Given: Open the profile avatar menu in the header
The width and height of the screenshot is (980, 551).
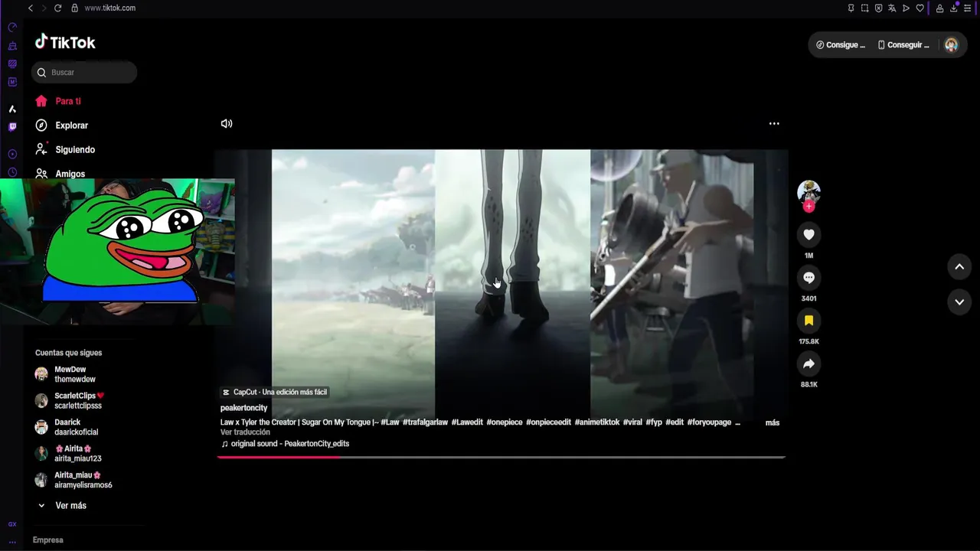Looking at the screenshot, I should tap(951, 45).
